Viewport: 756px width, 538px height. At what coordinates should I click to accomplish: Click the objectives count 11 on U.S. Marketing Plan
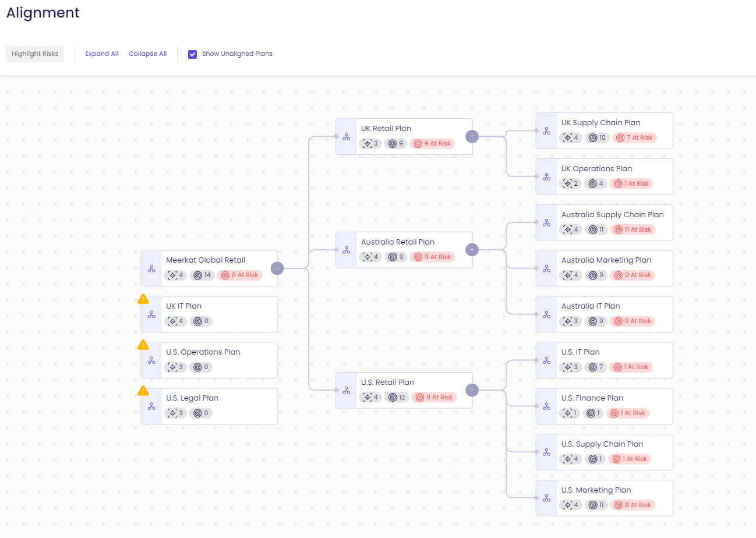(x=596, y=505)
